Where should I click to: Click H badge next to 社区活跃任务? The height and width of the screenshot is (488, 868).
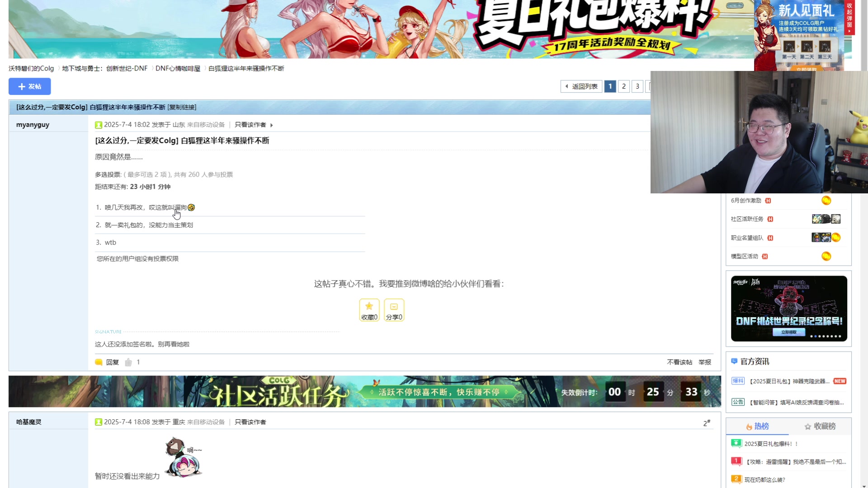(770, 219)
